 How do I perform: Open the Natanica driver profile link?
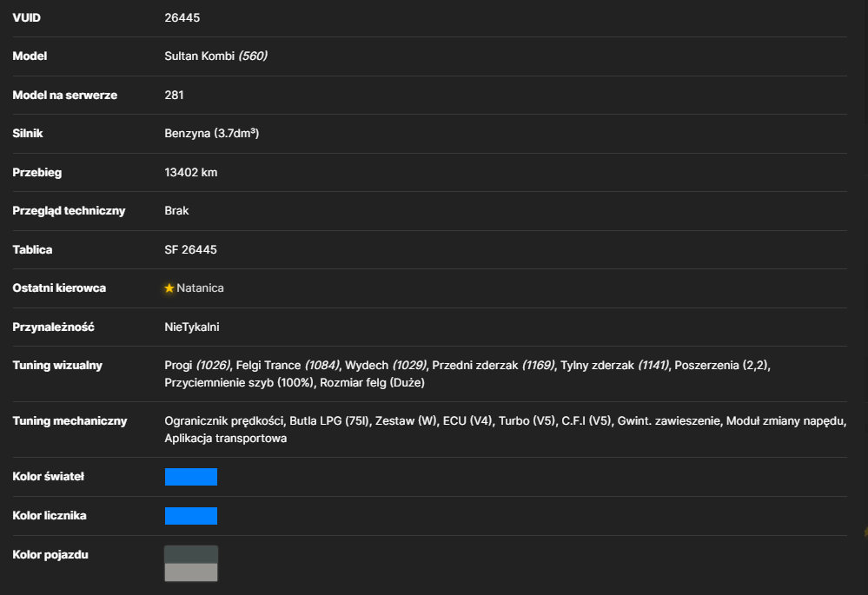coord(200,288)
